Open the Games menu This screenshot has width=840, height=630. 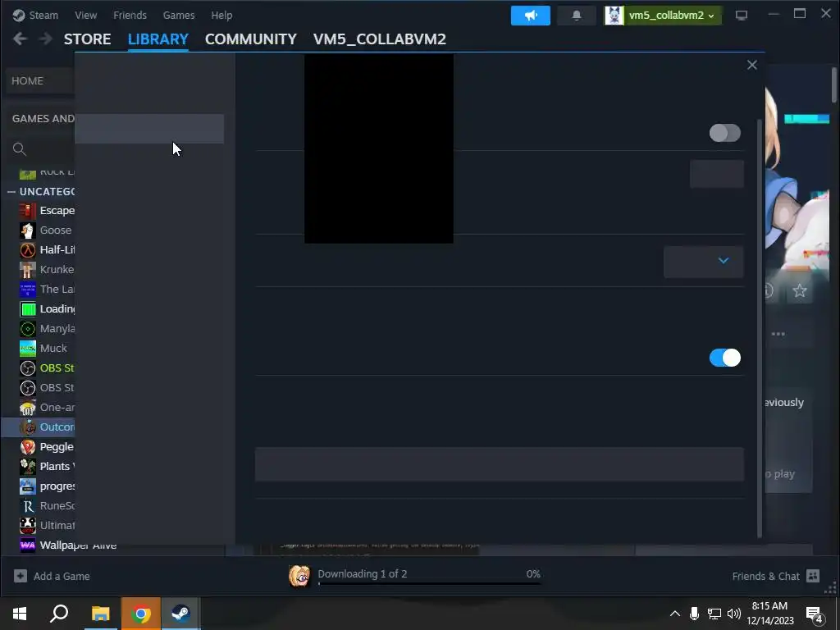[178, 15]
